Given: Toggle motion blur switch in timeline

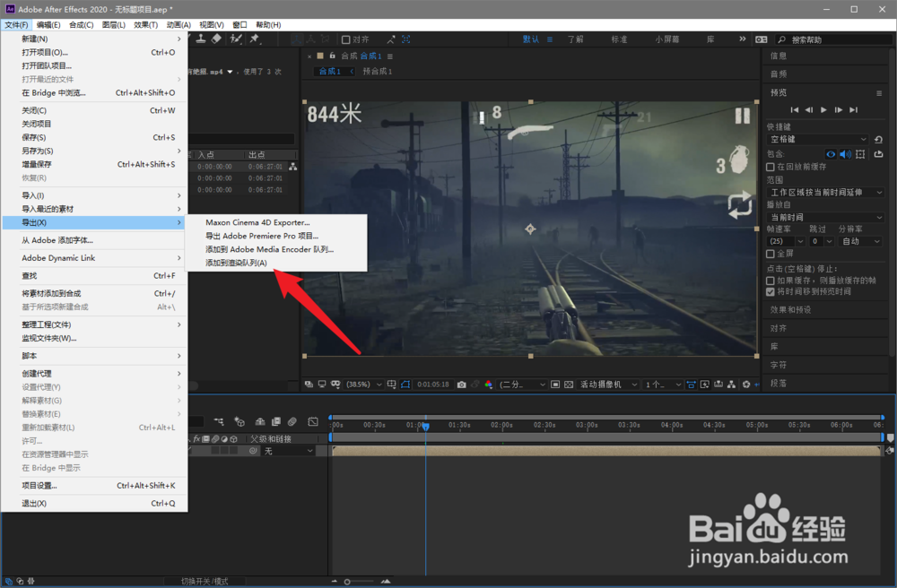Looking at the screenshot, I should (292, 421).
